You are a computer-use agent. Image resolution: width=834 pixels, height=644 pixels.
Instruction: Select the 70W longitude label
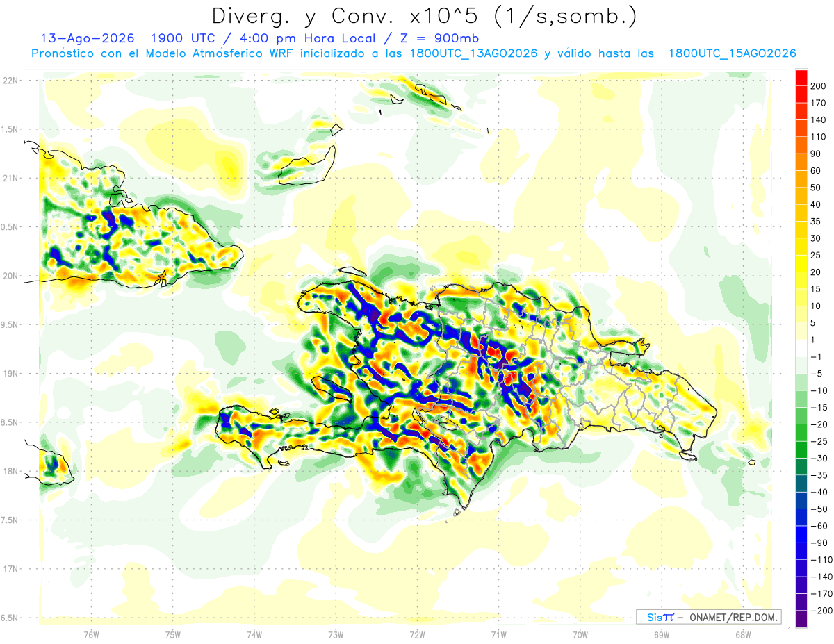point(580,634)
